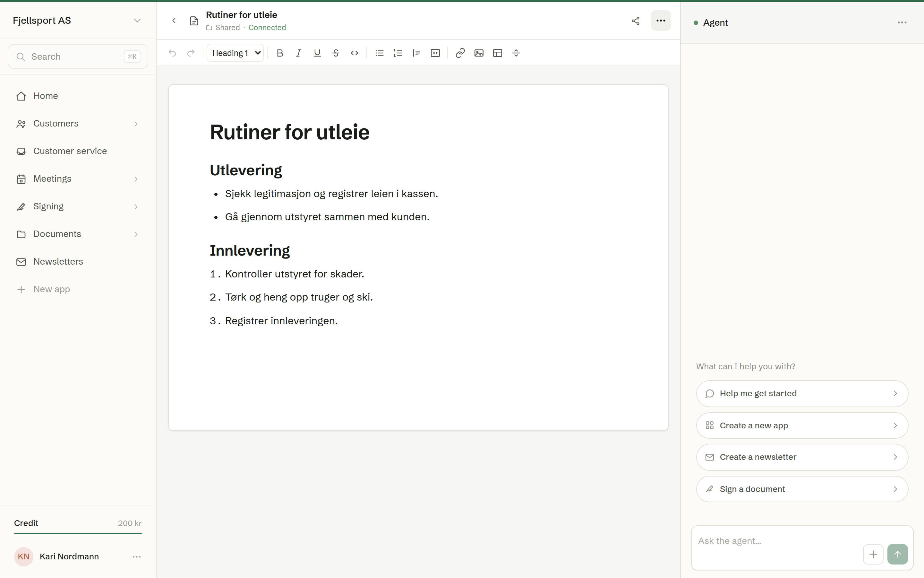924x578 pixels.
Task: Toggle bold formatting in toolbar
Action: point(279,53)
